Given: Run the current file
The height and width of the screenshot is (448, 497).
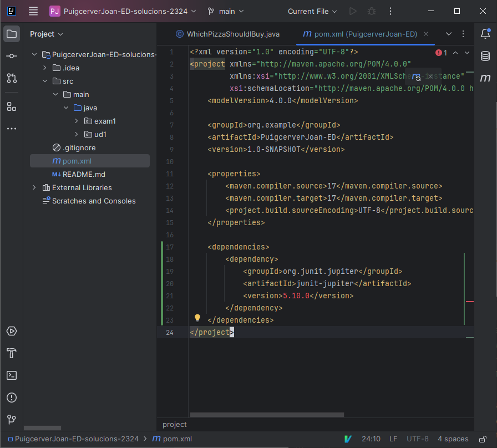Looking at the screenshot, I should (x=353, y=12).
